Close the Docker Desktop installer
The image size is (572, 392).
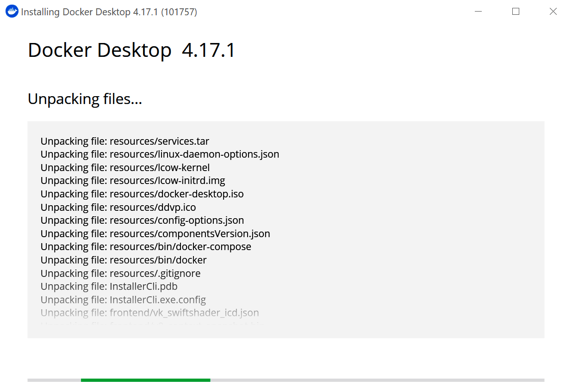coord(553,11)
